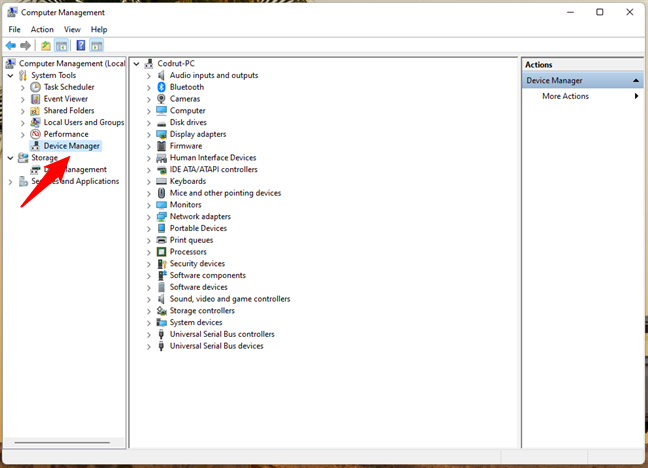
Task: Select Device Manager in the console tree
Action: (71, 146)
